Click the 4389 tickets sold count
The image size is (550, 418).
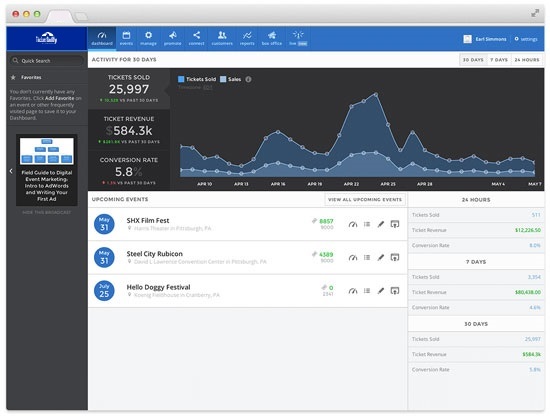click(326, 254)
